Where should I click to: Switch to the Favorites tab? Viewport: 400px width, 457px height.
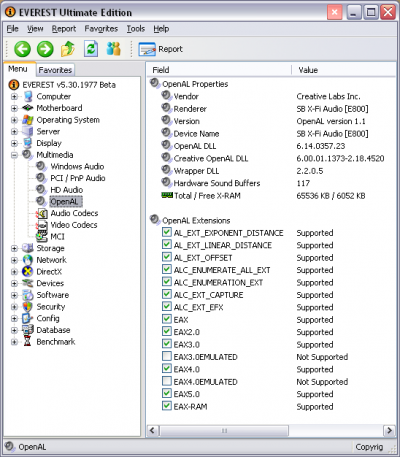coord(55,70)
